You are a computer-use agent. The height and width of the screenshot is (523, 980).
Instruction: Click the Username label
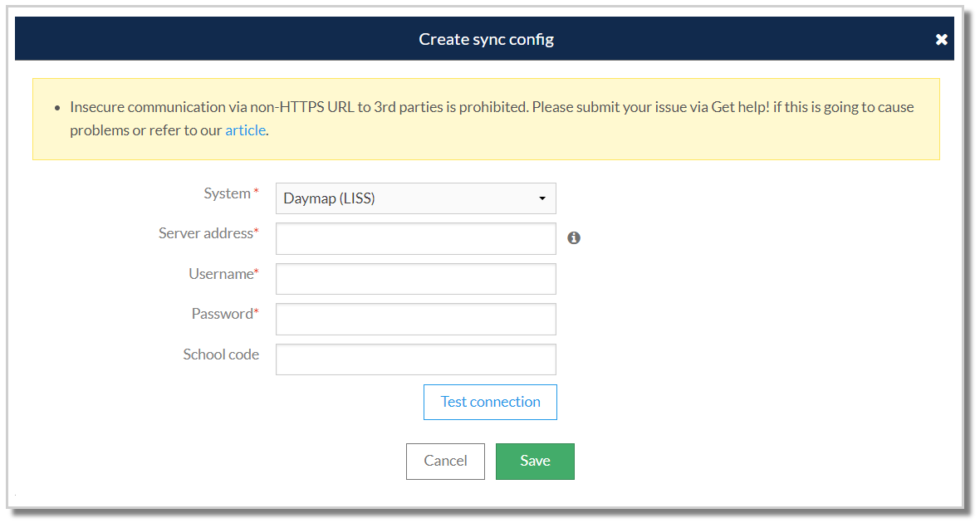click(x=221, y=274)
